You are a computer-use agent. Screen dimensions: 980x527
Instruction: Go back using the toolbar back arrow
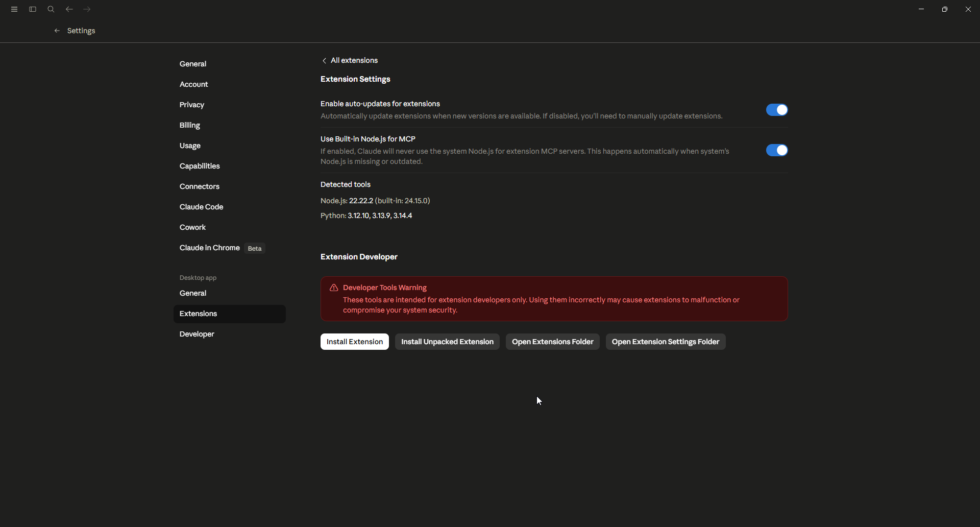pyautogui.click(x=69, y=9)
